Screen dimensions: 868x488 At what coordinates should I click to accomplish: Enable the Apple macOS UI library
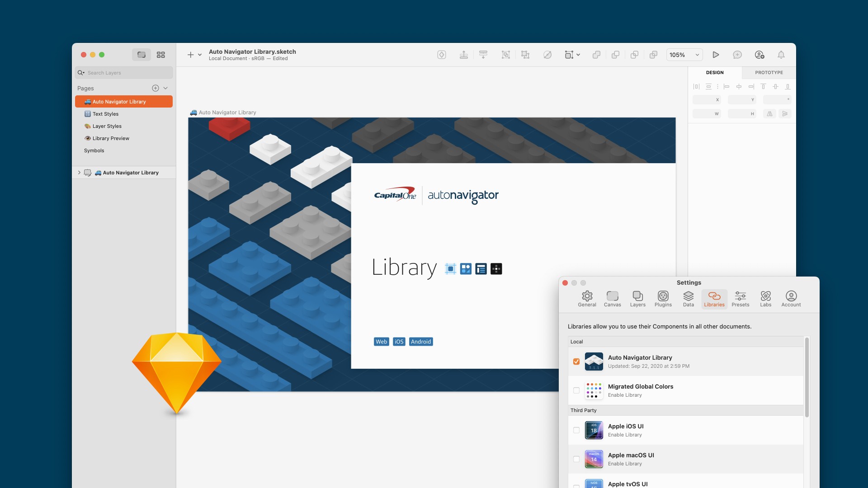(x=576, y=459)
